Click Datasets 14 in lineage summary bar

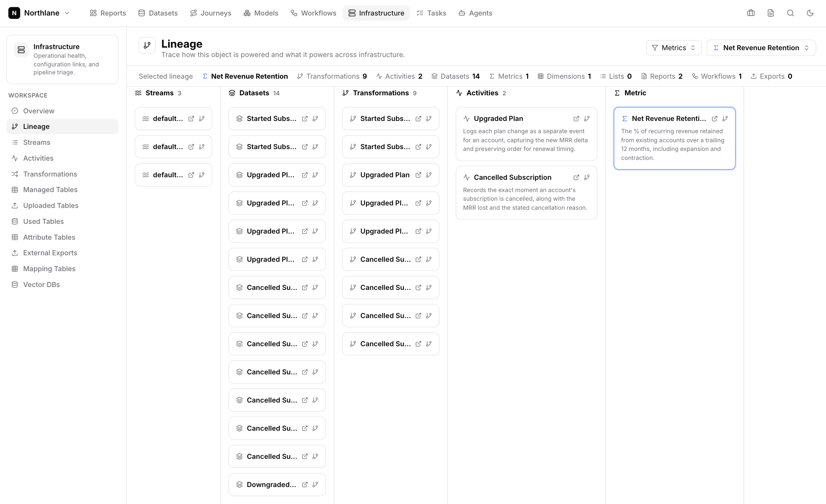point(456,76)
